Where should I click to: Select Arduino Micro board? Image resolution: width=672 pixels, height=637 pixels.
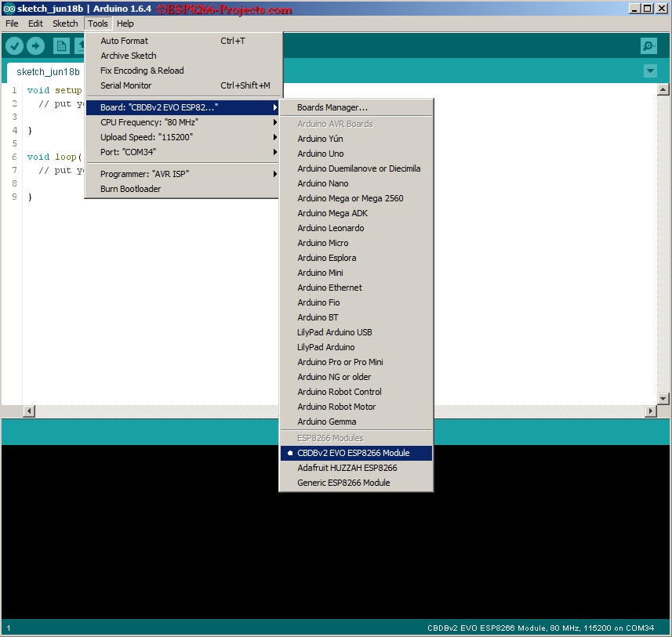[x=356, y=243]
